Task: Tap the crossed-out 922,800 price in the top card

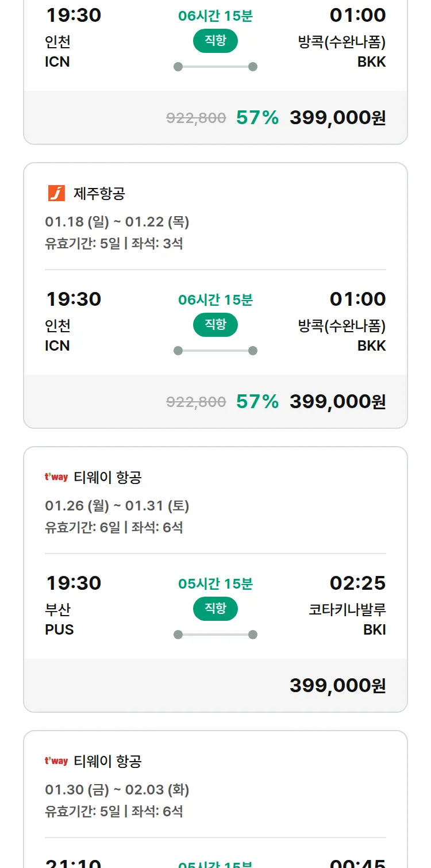Action: coord(196,118)
